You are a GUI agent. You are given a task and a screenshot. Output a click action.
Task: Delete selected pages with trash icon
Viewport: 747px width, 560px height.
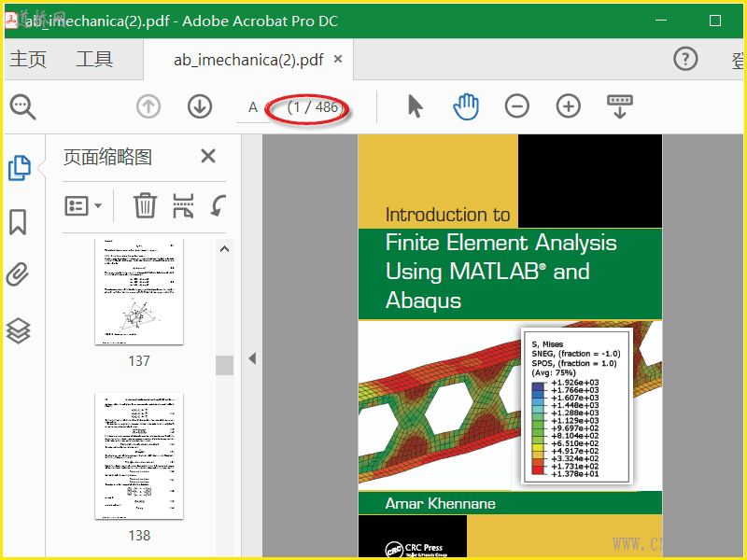(x=145, y=205)
